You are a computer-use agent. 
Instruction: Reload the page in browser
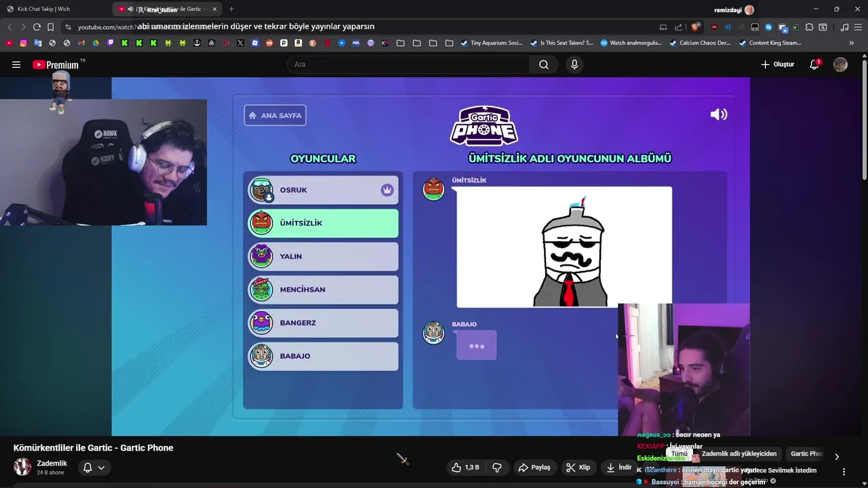tap(37, 27)
